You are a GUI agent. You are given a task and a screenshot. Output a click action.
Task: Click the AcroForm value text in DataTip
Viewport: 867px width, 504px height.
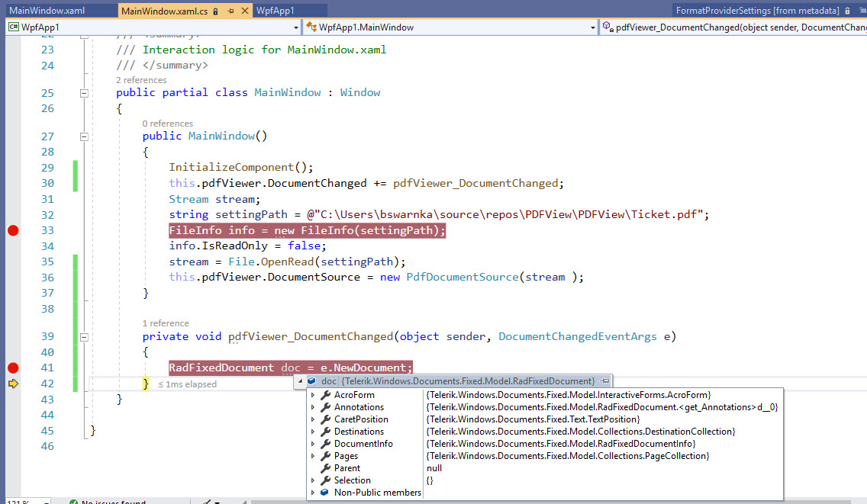[x=569, y=395]
